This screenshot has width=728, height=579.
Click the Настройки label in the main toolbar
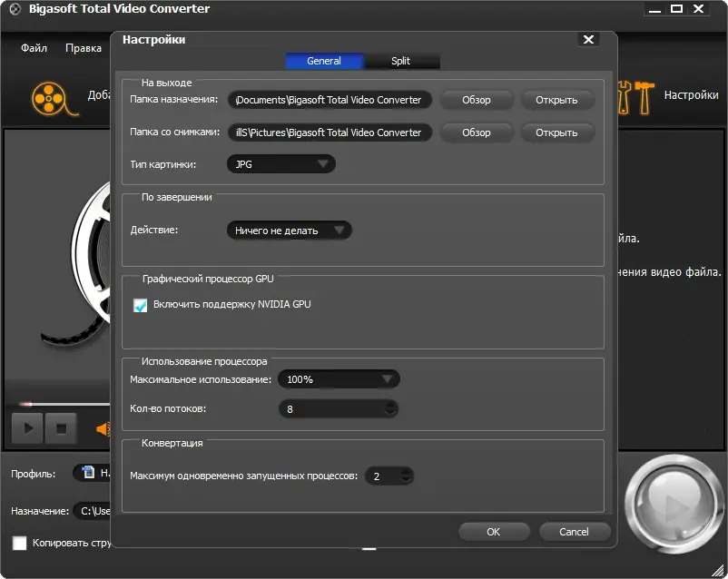(692, 94)
